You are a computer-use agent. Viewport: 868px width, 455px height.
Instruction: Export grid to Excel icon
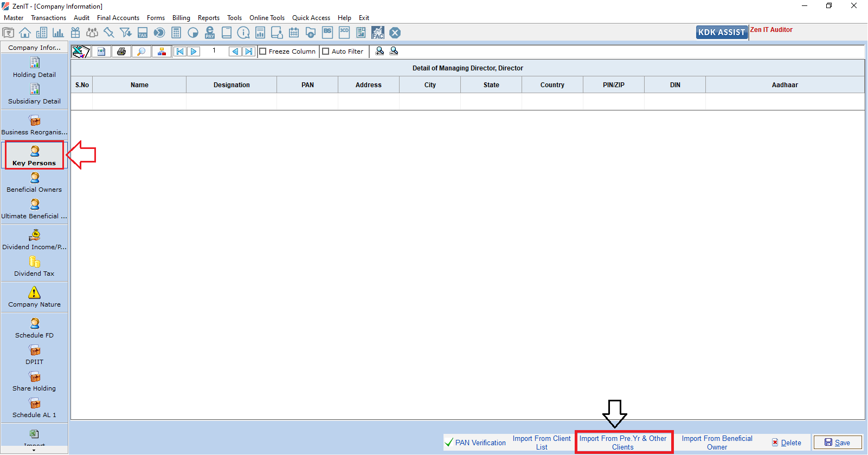coord(81,51)
